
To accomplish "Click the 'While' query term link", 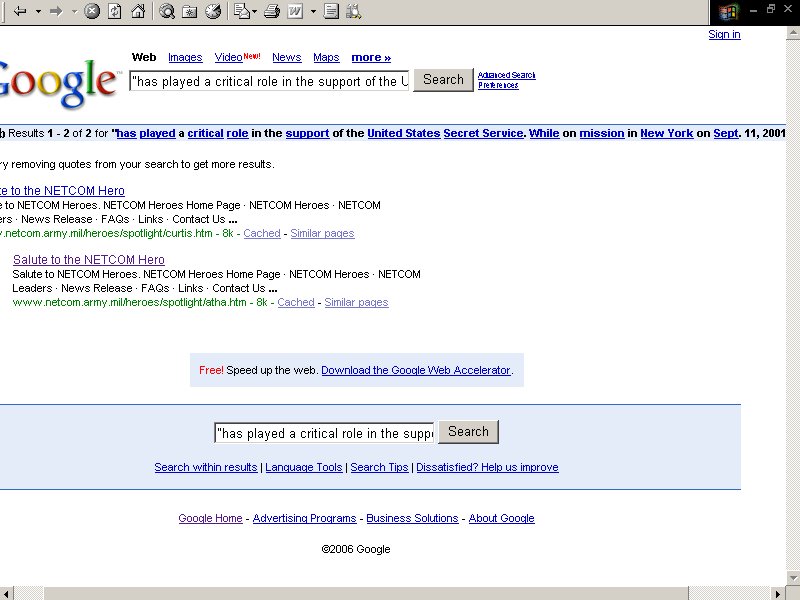I will point(544,134).
